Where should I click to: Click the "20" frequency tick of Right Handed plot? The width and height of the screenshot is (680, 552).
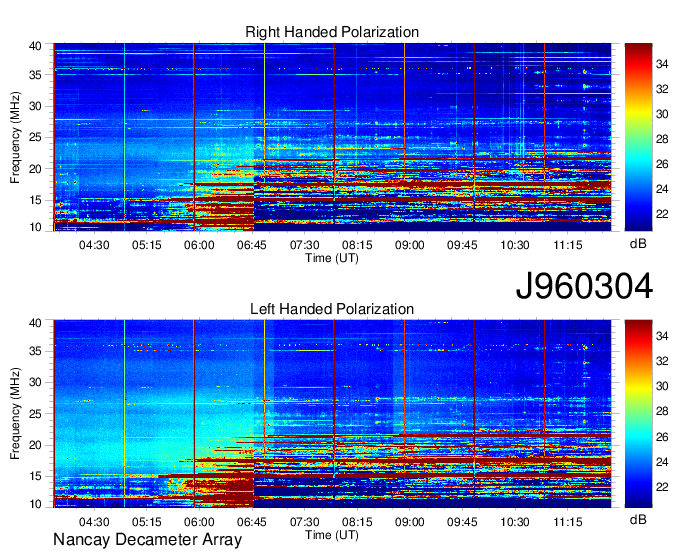click(35, 169)
